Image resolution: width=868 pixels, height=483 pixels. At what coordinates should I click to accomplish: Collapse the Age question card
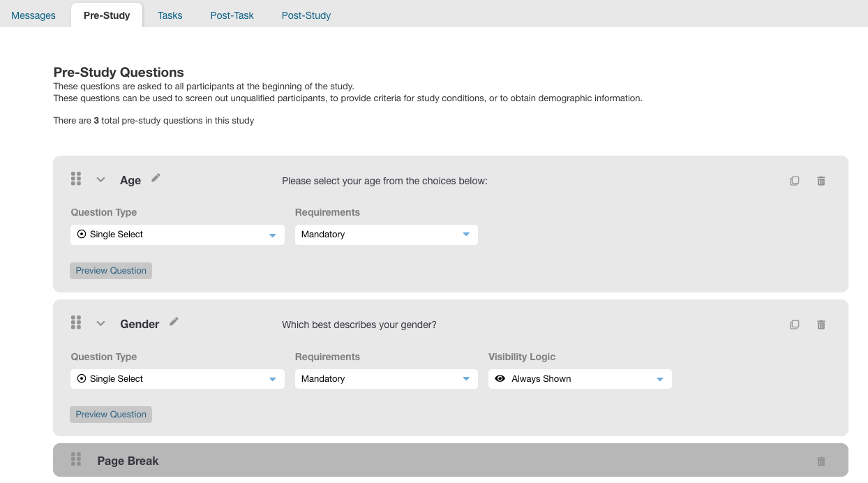(100, 180)
